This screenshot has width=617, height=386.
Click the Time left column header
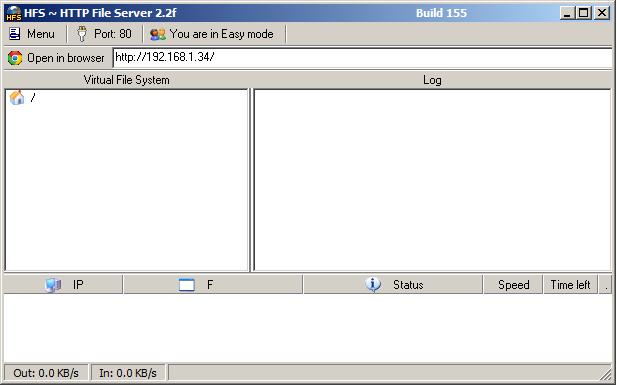click(570, 284)
